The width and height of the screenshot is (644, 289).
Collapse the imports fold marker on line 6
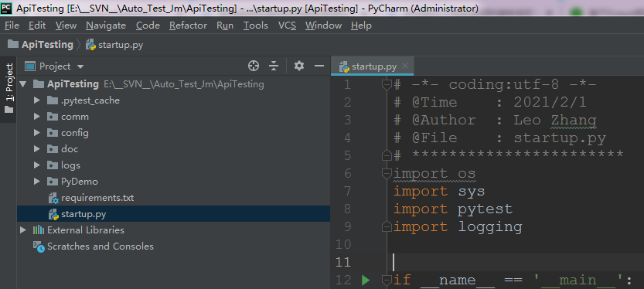point(387,174)
